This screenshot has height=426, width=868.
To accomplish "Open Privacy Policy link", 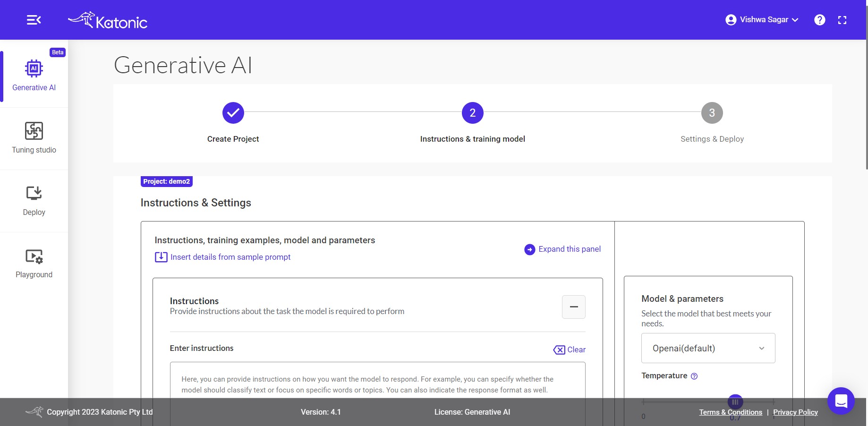I will (795, 412).
